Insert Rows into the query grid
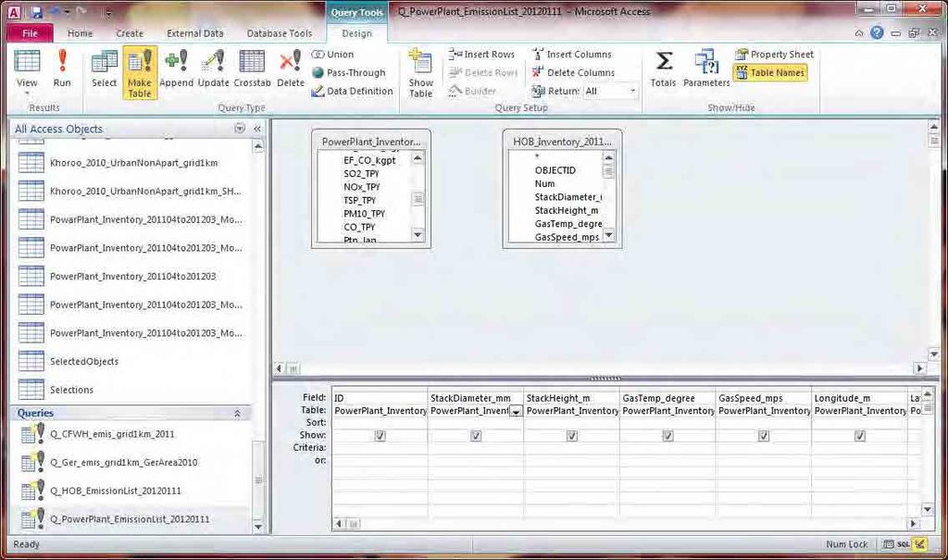Image resolution: width=948 pixels, height=560 pixels. 481,55
